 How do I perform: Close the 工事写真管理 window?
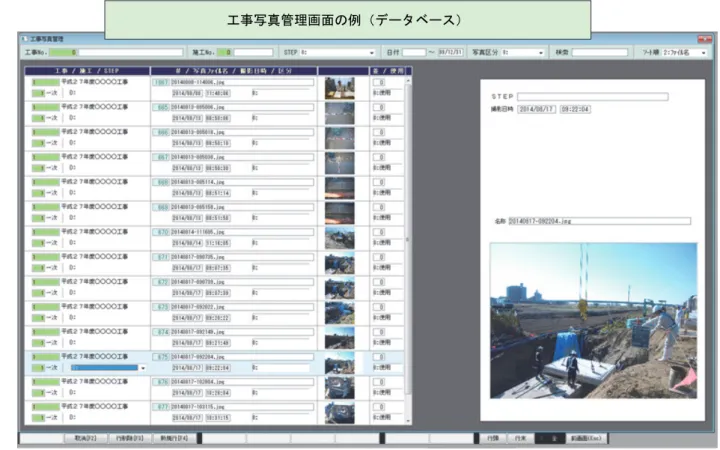tap(704, 39)
